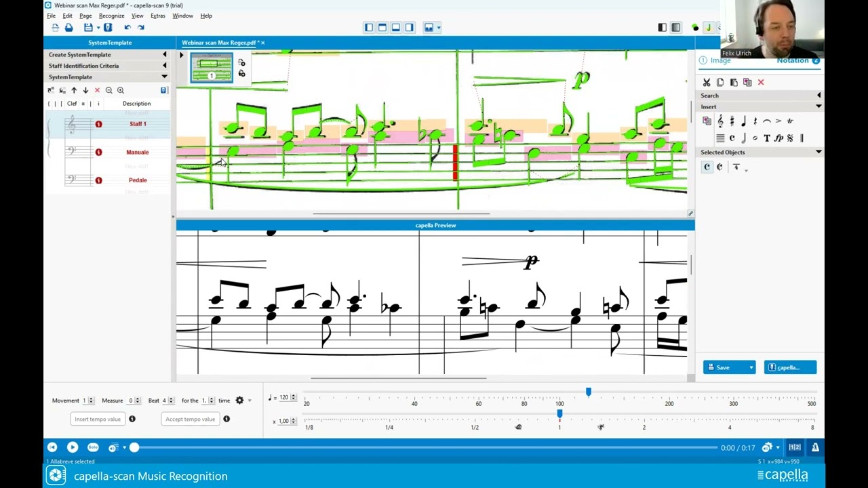Click the Cut scissors icon
Viewport: 868px width, 488px height.
[707, 83]
